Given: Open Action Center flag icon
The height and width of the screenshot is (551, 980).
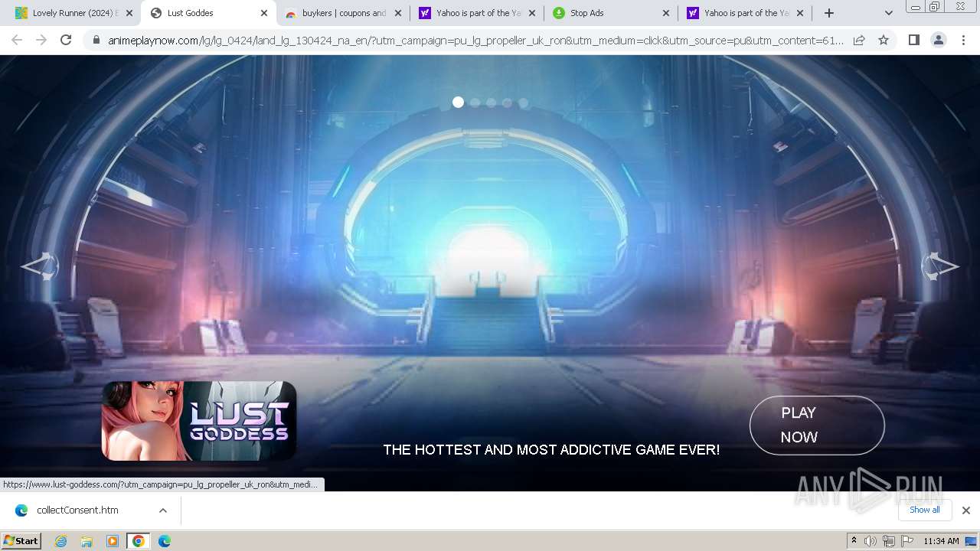Looking at the screenshot, I should click(907, 541).
